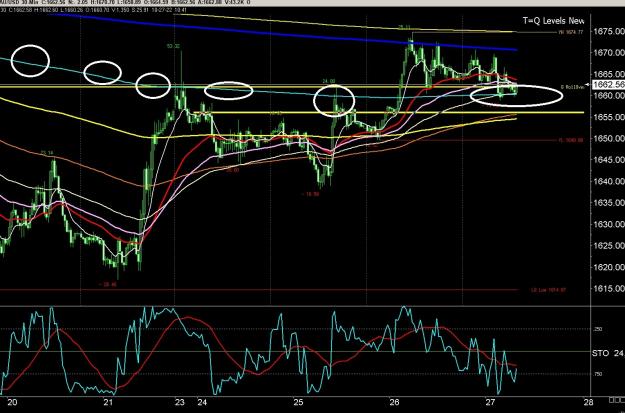
Task: Select the STO indicator value label
Action: (x=608, y=353)
